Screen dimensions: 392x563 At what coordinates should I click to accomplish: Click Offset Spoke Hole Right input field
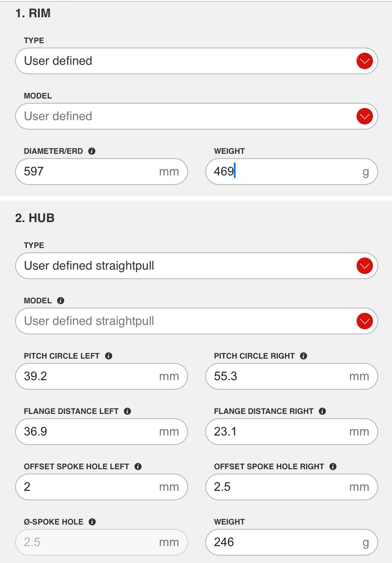coord(281,487)
